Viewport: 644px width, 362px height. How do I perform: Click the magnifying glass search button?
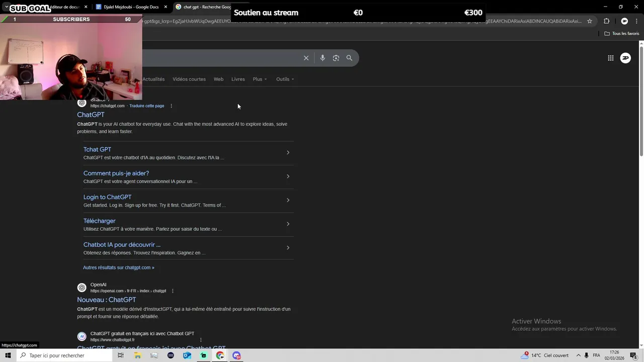(349, 58)
